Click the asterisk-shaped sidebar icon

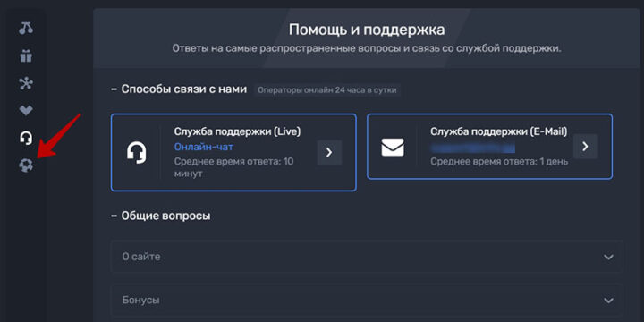[x=26, y=83]
